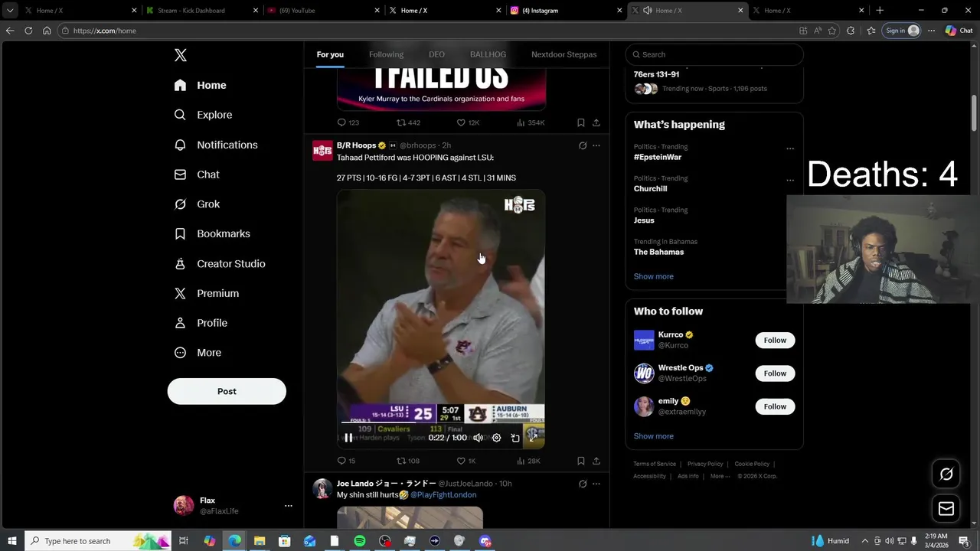Switch to the DEO tab
This screenshot has height=551, width=980.
436,54
